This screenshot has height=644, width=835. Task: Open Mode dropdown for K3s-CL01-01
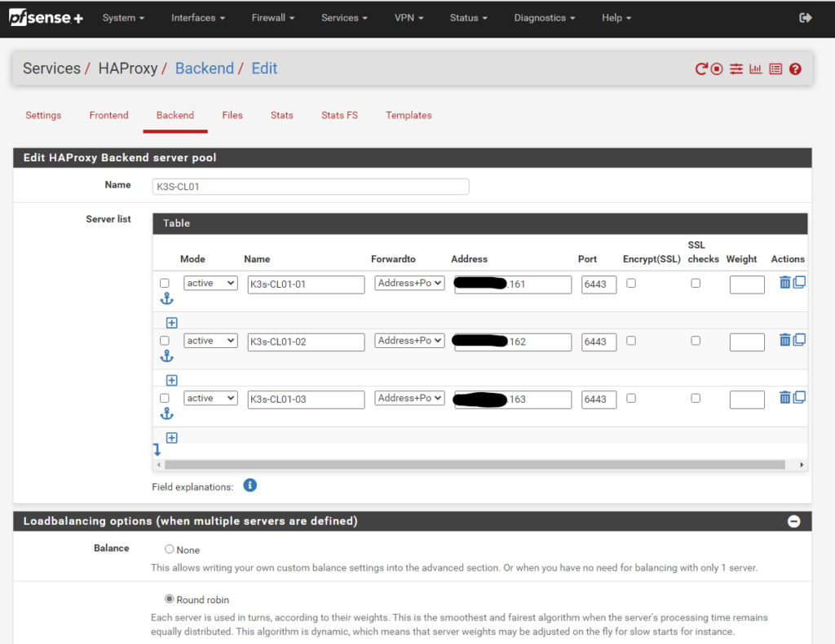coord(210,283)
